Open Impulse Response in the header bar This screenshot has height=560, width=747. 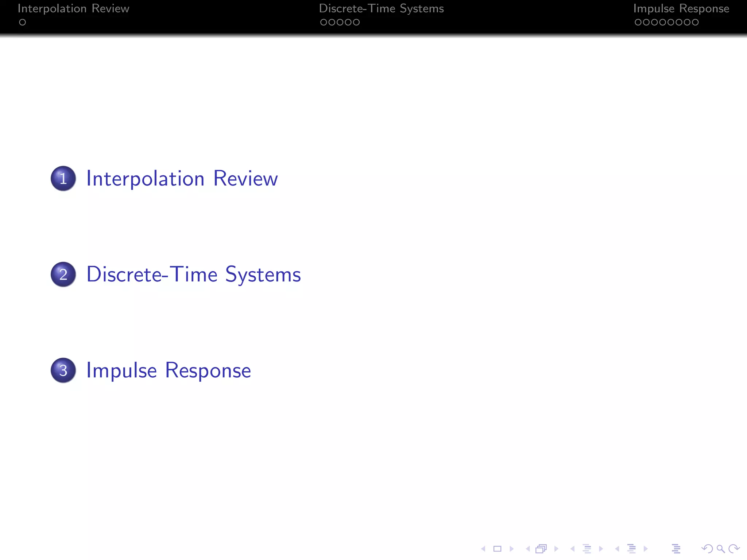pyautogui.click(x=681, y=8)
